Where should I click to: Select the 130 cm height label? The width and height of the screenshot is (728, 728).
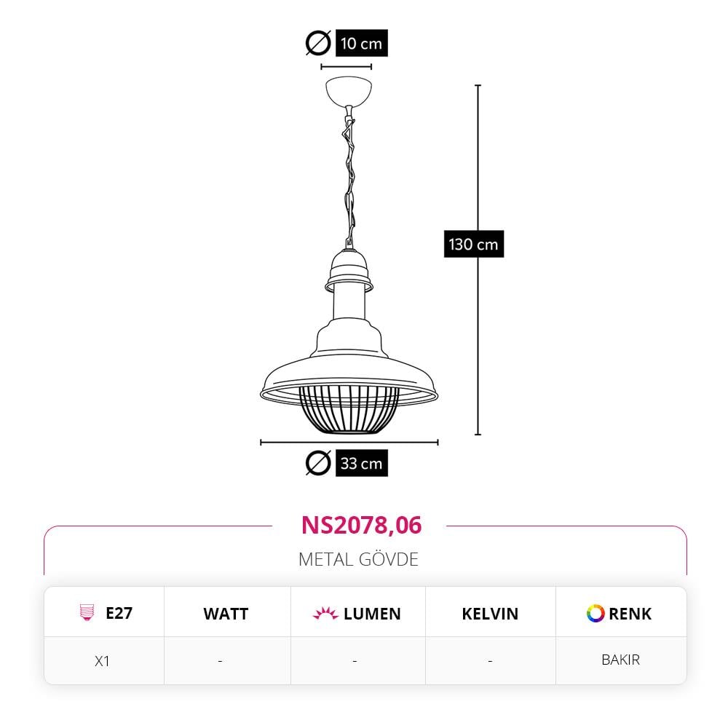(474, 244)
